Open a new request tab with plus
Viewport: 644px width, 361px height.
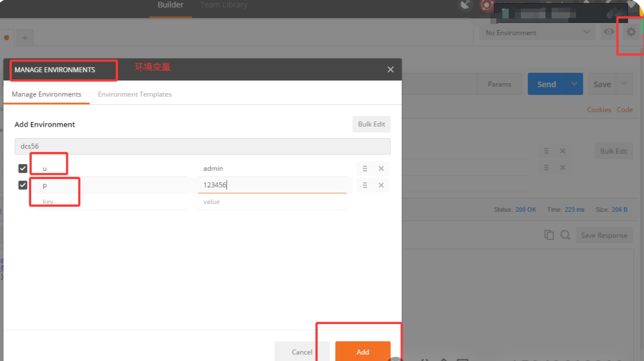[25, 37]
